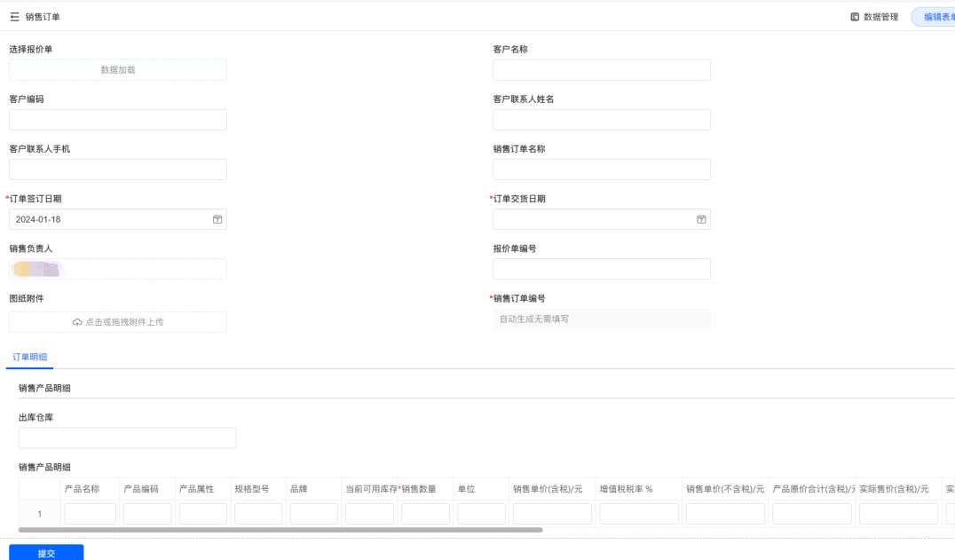Focus the 客户编码 input field
This screenshot has height=560, width=955.
[x=118, y=120]
